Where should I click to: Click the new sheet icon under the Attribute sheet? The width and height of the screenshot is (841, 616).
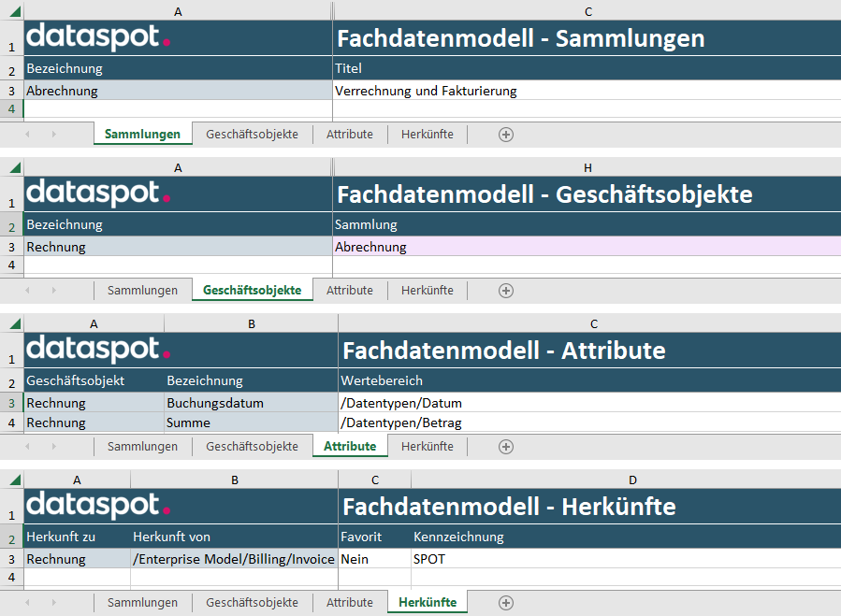point(506,447)
